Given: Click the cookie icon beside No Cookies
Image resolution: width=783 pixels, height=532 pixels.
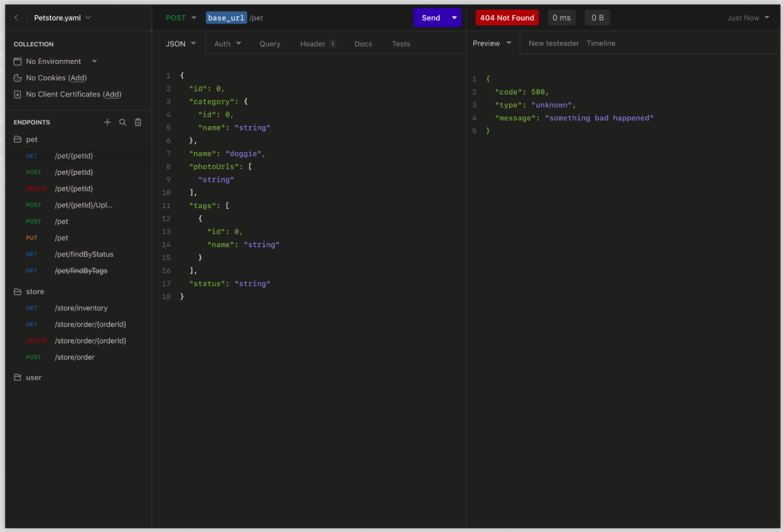Looking at the screenshot, I should (18, 78).
